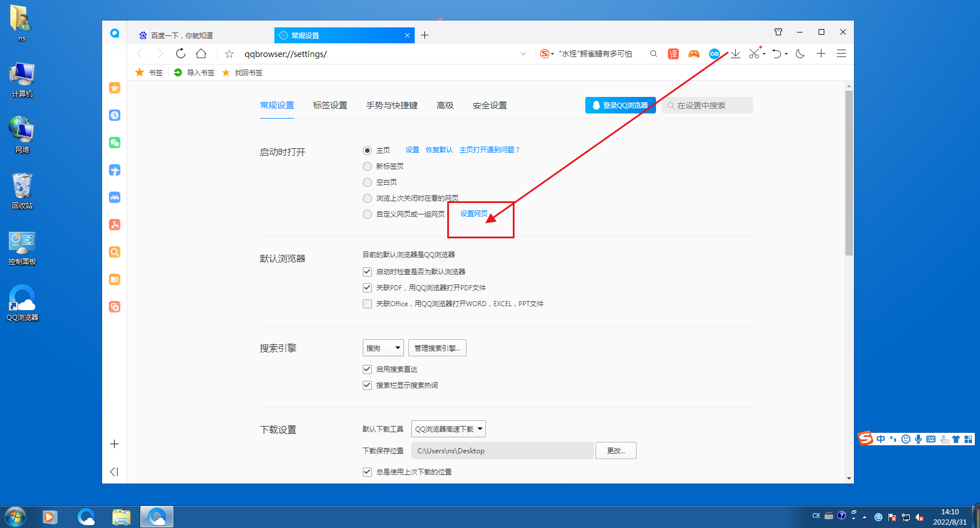
Task: Click the vertical scrollbar thumb
Action: click(x=849, y=173)
